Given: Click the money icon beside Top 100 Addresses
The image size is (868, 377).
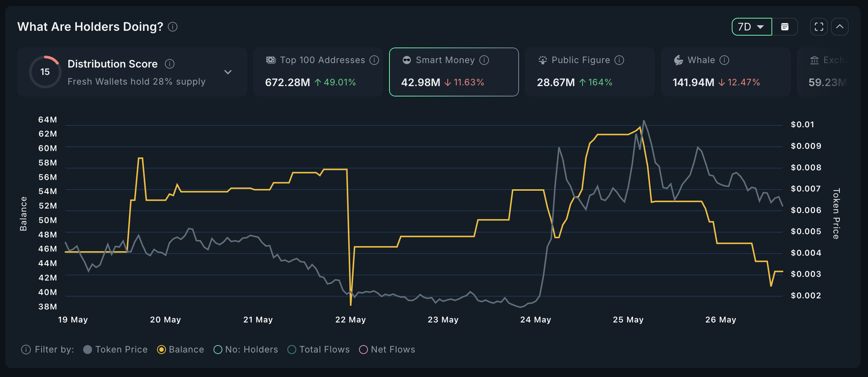Looking at the screenshot, I should click(x=271, y=60).
